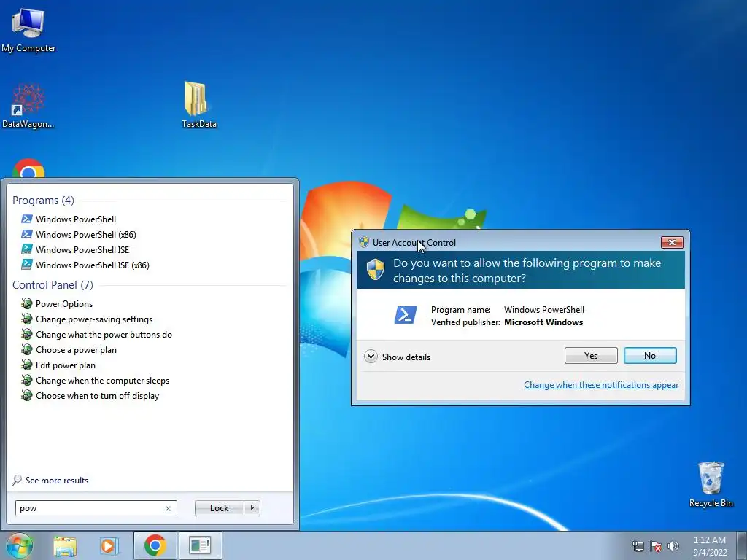
Task: Select Change what the power buttons do
Action: 104,335
